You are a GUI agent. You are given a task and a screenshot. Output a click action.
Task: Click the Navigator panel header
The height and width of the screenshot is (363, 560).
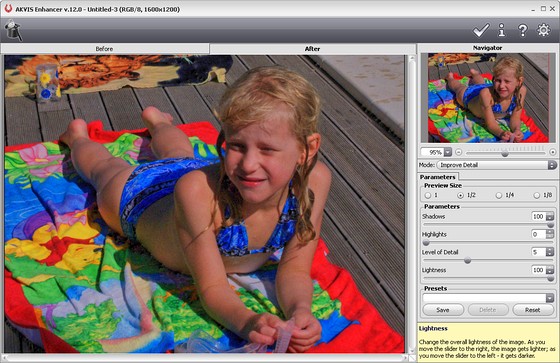pyautogui.click(x=488, y=48)
